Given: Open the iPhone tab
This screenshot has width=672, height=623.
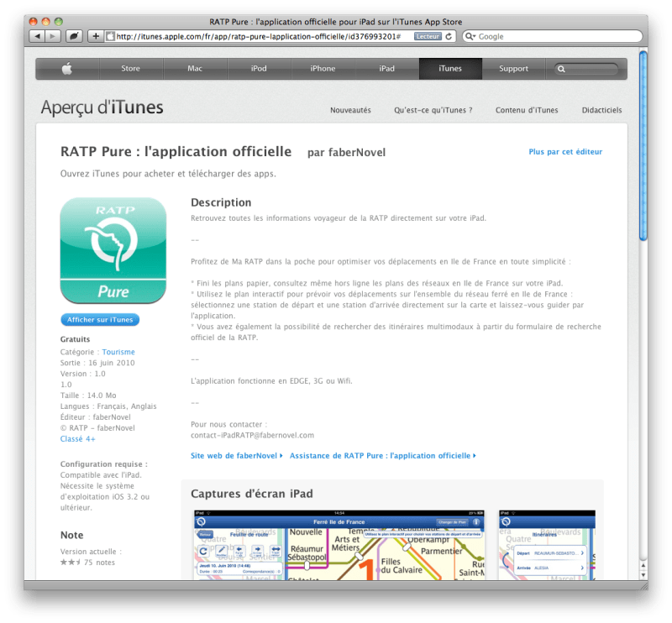Looking at the screenshot, I should [323, 69].
